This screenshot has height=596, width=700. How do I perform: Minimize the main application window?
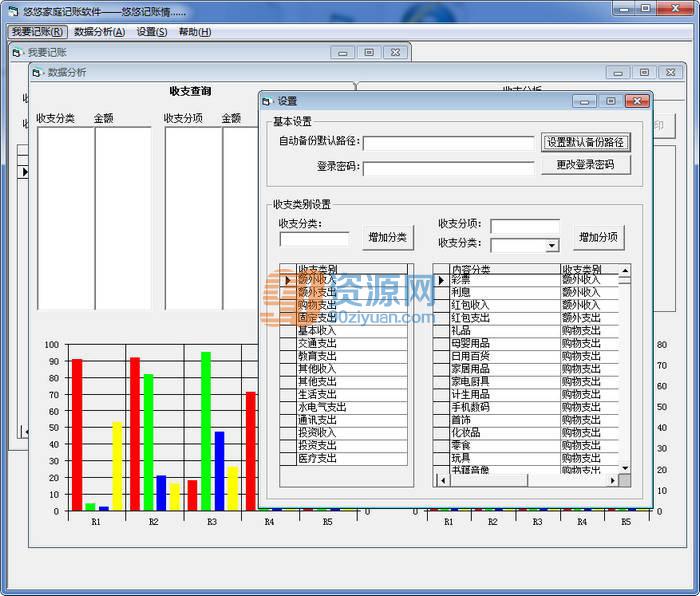coord(623,8)
